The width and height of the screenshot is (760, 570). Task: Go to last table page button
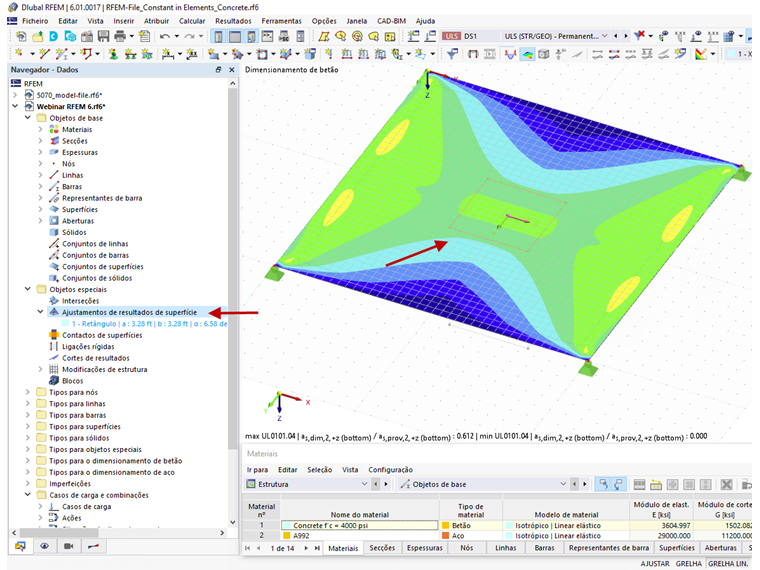pos(317,548)
